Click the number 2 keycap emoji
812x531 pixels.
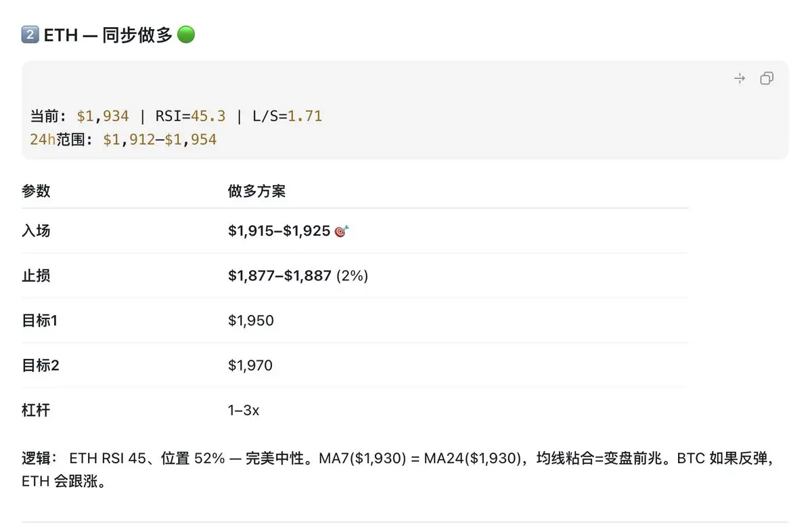click(30, 35)
